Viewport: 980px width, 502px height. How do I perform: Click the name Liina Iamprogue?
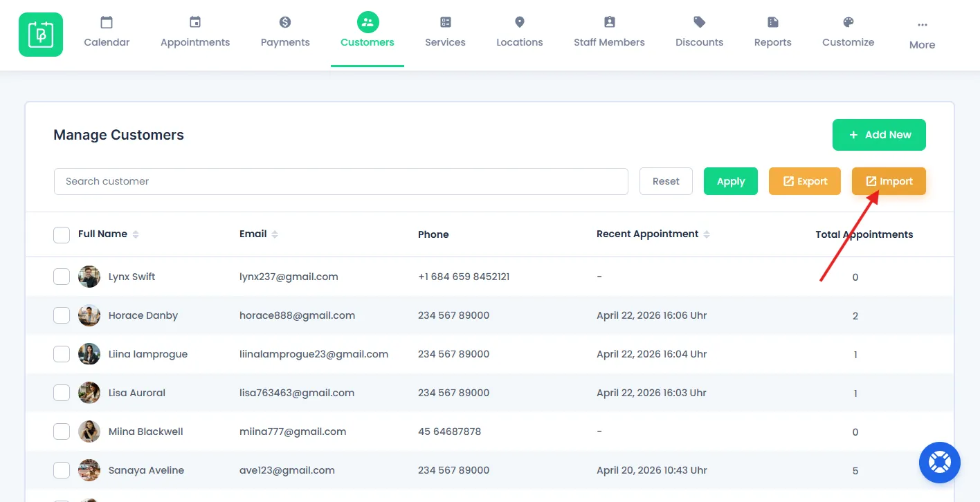coord(148,354)
